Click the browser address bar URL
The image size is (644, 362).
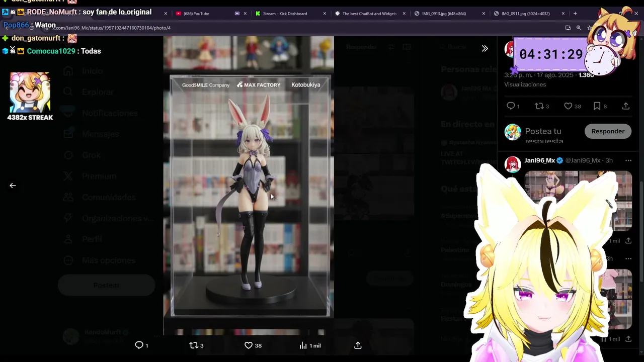point(112,28)
